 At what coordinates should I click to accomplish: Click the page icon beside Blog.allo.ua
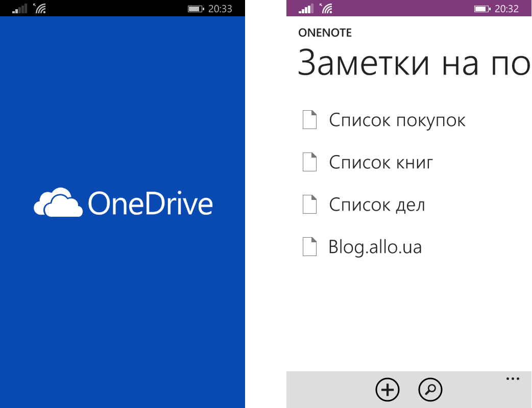(x=309, y=246)
